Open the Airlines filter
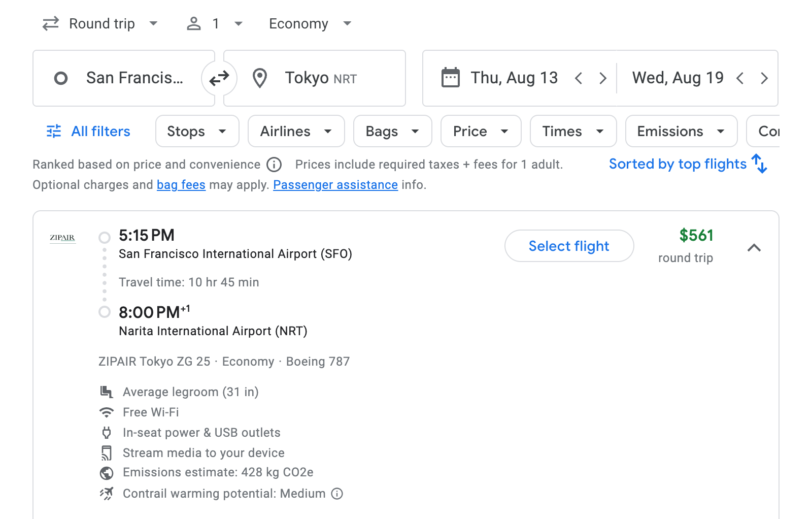This screenshot has width=812, height=519. click(296, 131)
